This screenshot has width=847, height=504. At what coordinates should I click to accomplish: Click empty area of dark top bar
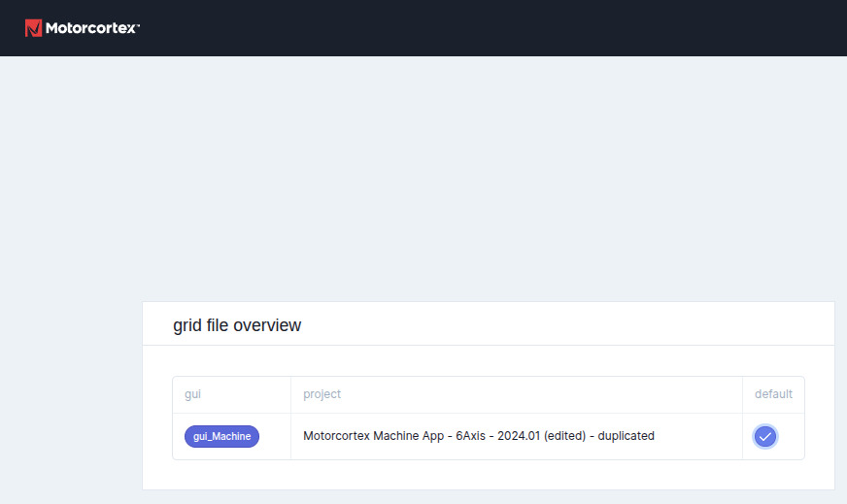pos(486,28)
